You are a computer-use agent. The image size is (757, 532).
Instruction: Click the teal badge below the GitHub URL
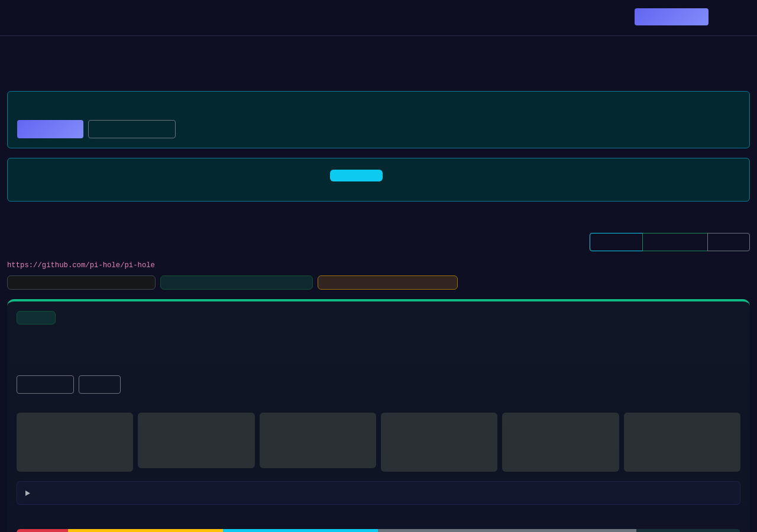pos(237,283)
